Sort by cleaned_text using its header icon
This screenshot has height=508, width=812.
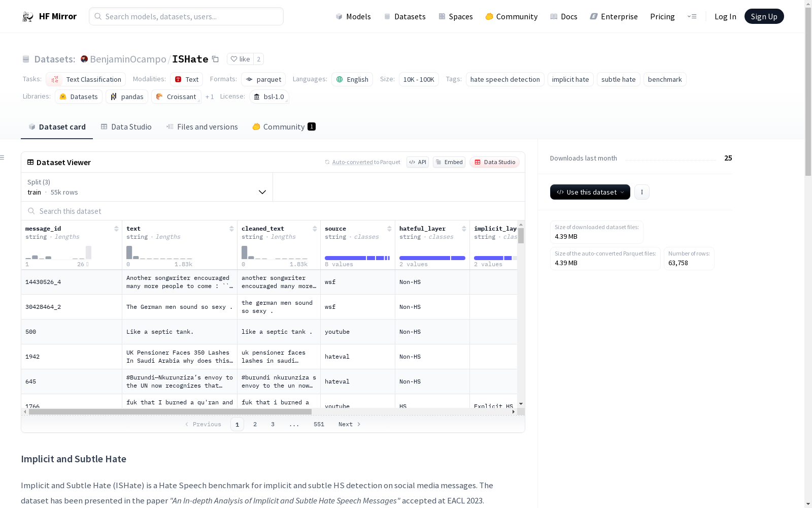[315, 229]
